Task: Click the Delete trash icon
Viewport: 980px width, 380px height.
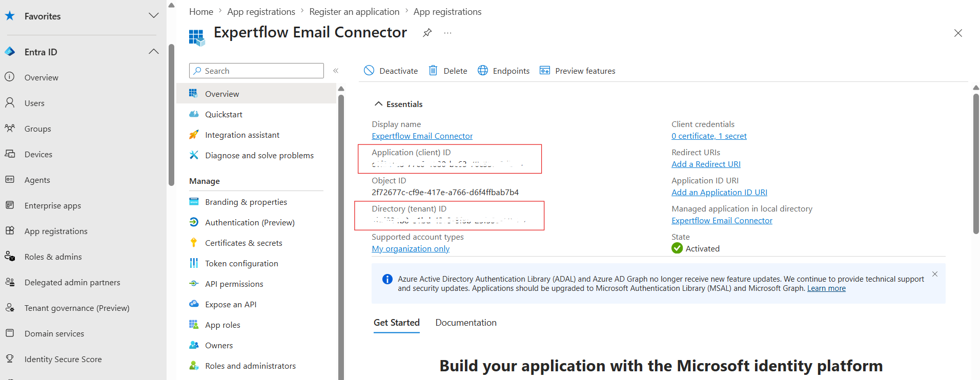Action: (433, 70)
